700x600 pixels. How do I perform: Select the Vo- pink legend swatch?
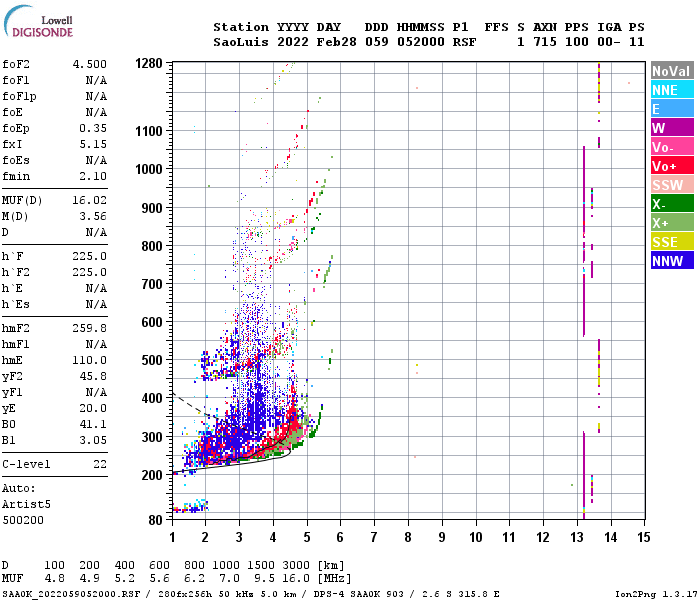672,147
